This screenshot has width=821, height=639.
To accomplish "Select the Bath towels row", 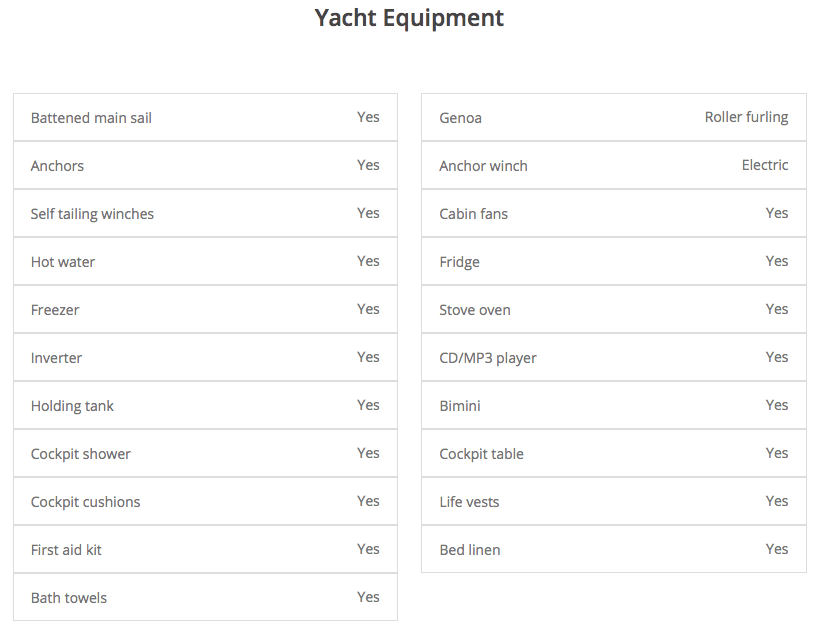I will point(205,598).
